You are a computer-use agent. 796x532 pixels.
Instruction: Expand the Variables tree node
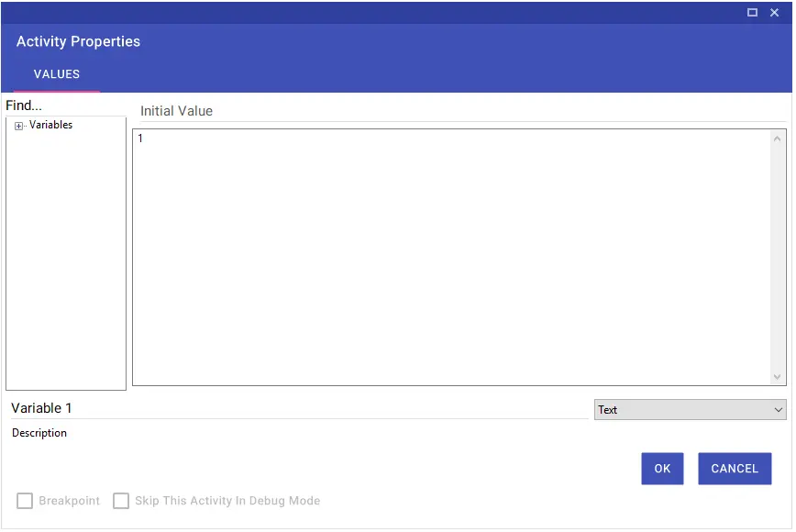coord(18,126)
